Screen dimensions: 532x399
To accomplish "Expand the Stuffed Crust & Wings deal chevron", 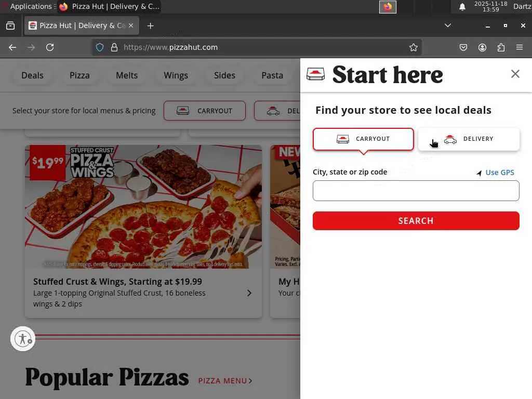I will (x=249, y=293).
